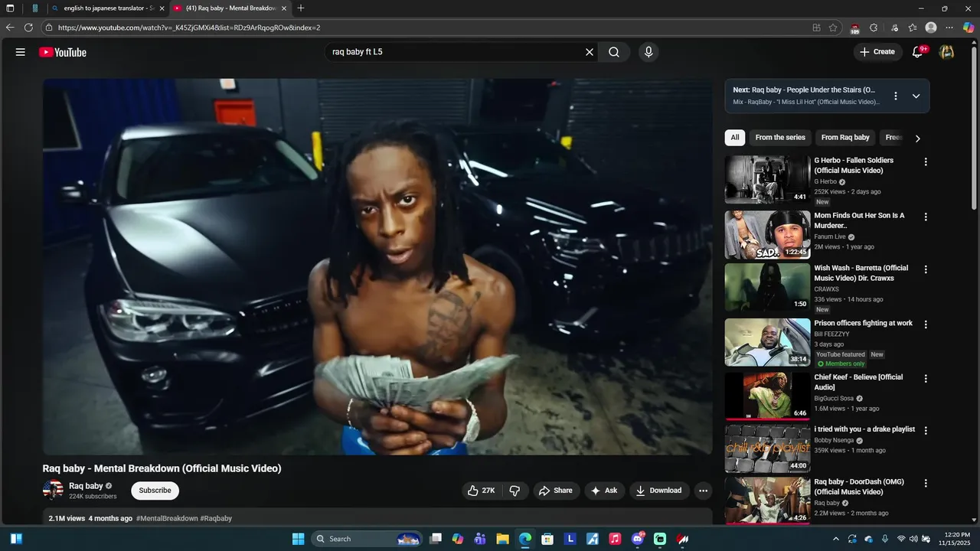Play Prison officers fighting at work thumbnail
Screen dimensions: 980x551
(767, 342)
